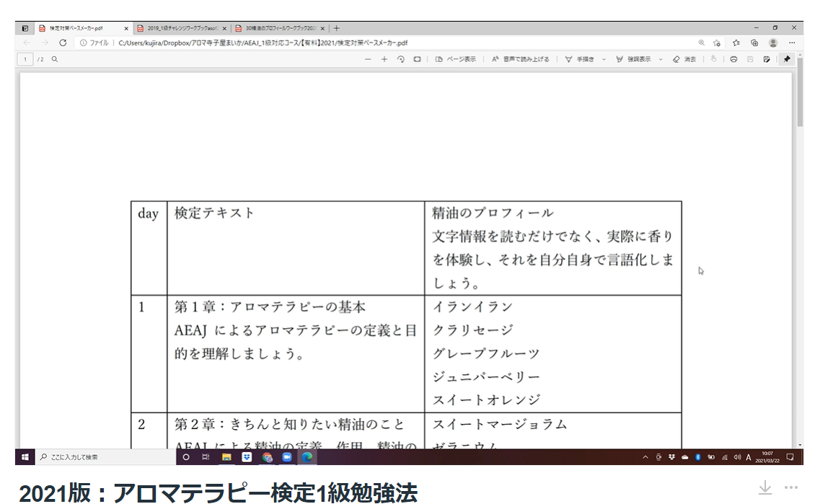This screenshot has height=504, width=815.
Task: Open Collections panel
Action: (x=754, y=43)
